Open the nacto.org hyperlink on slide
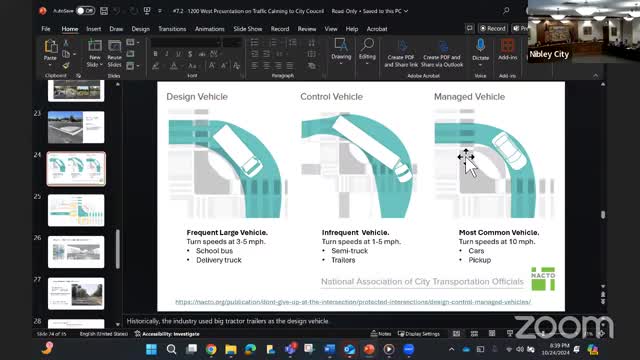This screenshot has width=640, height=360. click(353, 302)
